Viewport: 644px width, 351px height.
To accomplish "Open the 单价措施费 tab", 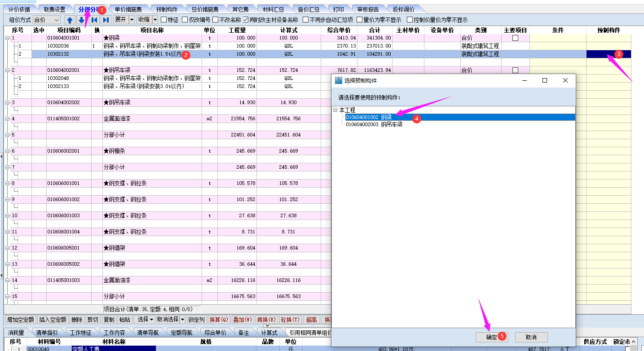I will tap(128, 9).
